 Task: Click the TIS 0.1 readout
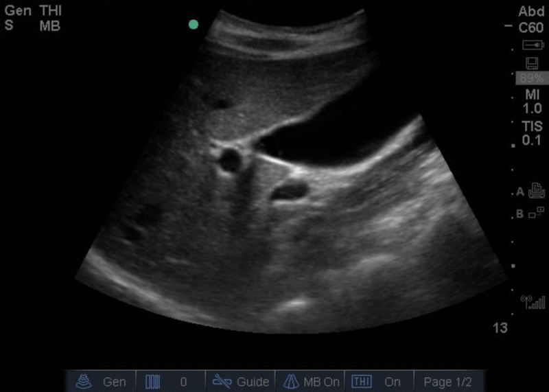pos(533,133)
